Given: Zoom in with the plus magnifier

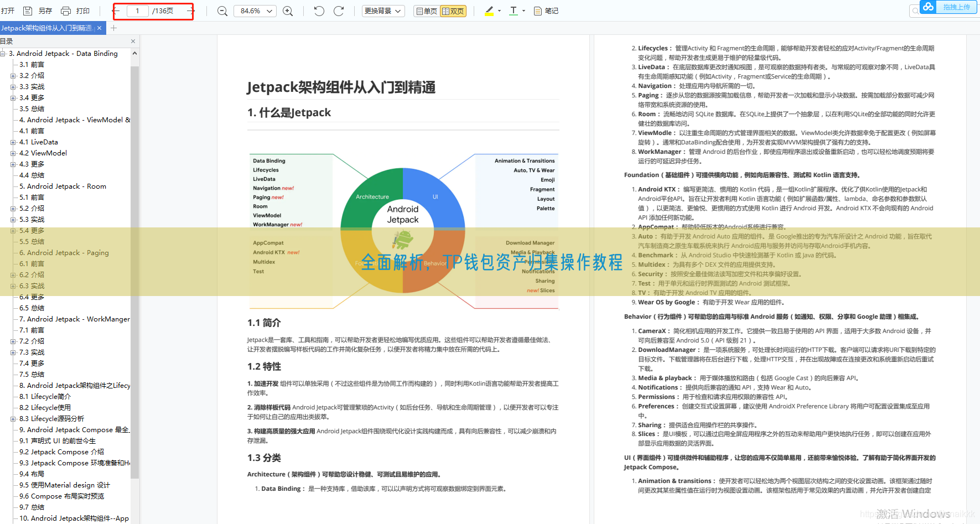Looking at the screenshot, I should (288, 11).
